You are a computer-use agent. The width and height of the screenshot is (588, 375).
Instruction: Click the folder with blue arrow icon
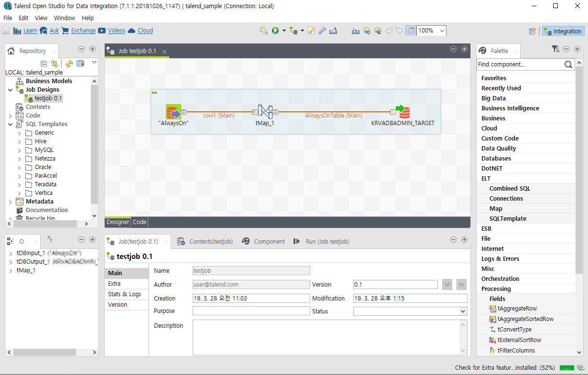point(367,31)
